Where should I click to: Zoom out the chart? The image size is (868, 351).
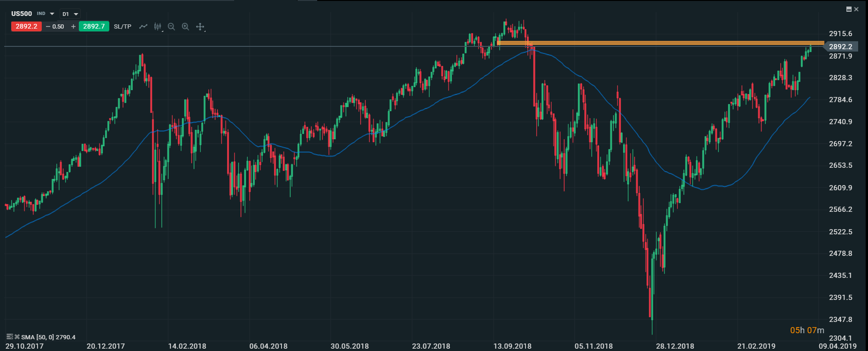coord(171,27)
